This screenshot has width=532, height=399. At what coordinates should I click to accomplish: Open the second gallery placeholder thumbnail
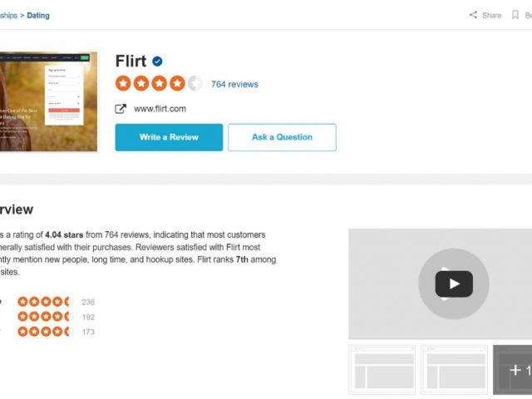point(454,369)
